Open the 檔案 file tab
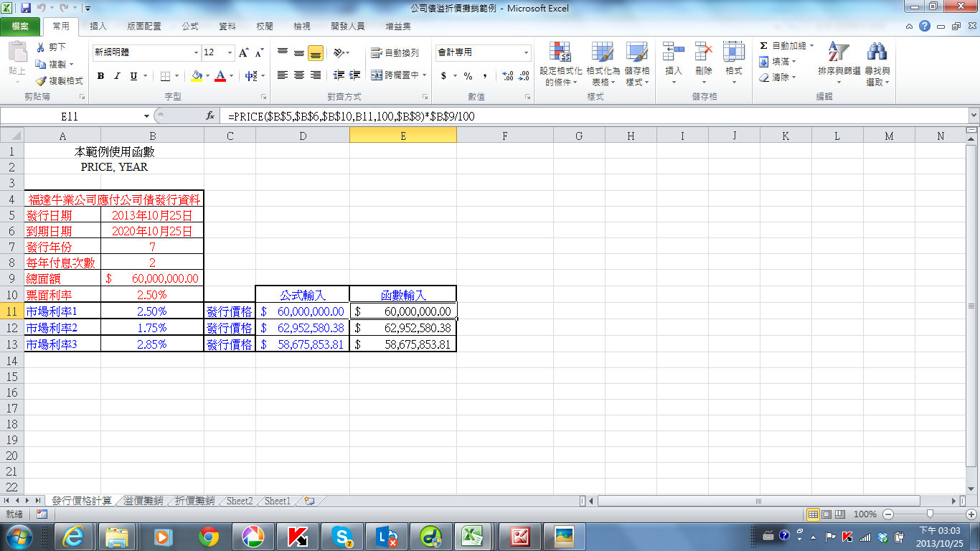 pyautogui.click(x=20, y=27)
